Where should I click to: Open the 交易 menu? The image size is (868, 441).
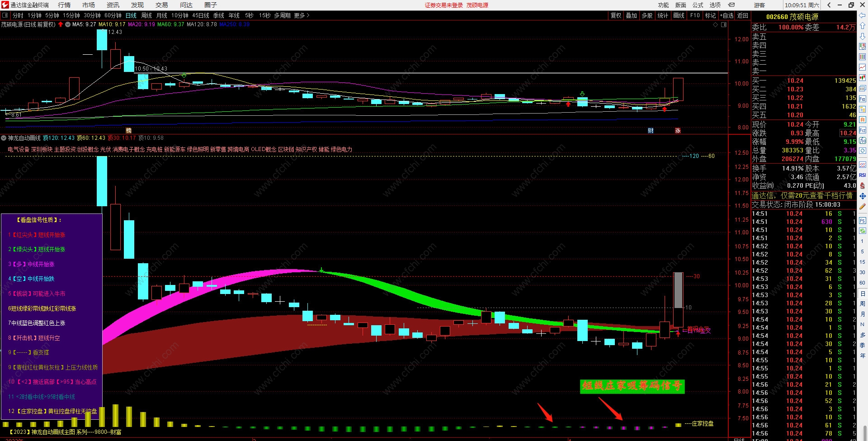click(161, 5)
